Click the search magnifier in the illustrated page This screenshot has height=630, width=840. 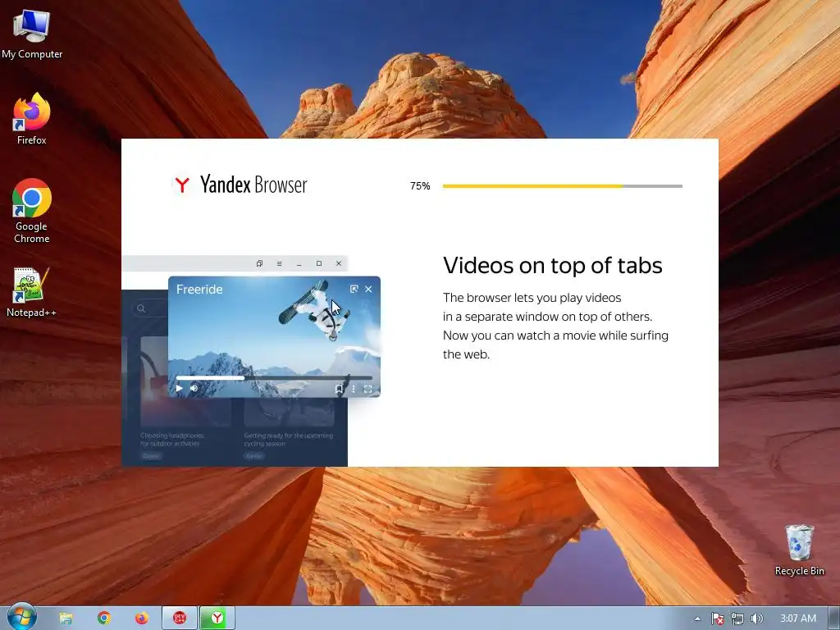click(141, 308)
